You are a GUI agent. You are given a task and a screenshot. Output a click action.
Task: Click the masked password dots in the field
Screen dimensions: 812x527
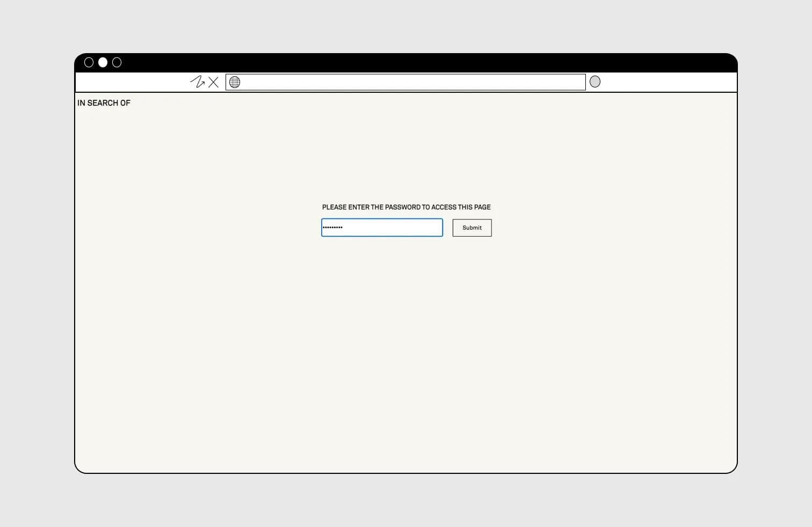click(332, 228)
